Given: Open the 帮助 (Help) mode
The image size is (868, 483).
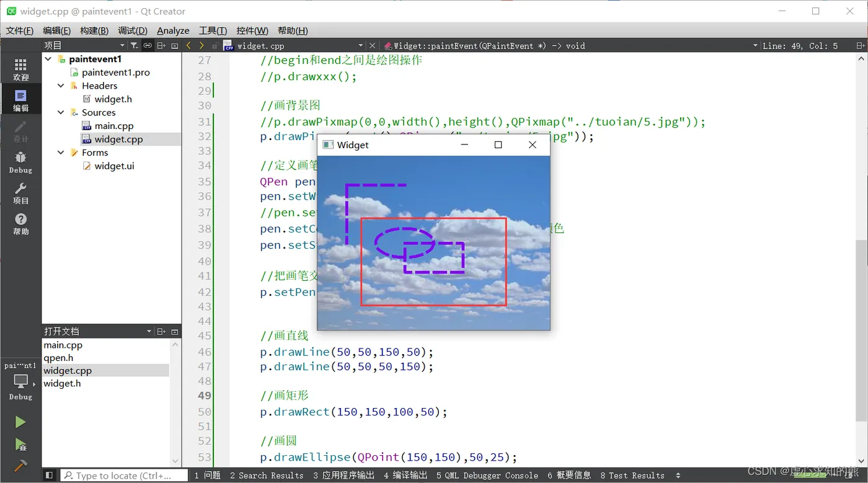Looking at the screenshot, I should (20, 224).
